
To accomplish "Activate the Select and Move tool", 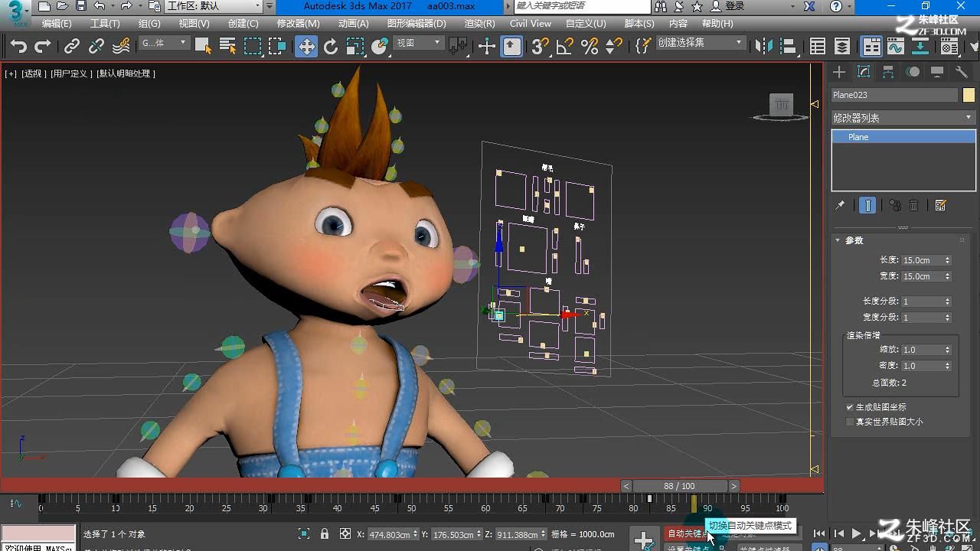I will [x=305, y=47].
